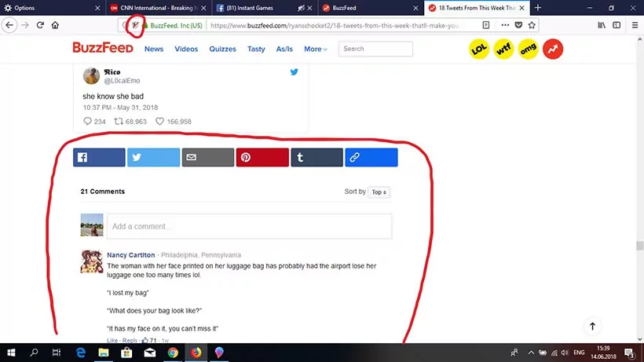This screenshot has height=362, width=644.
Task: Share article on Pinterest
Action: point(262,157)
